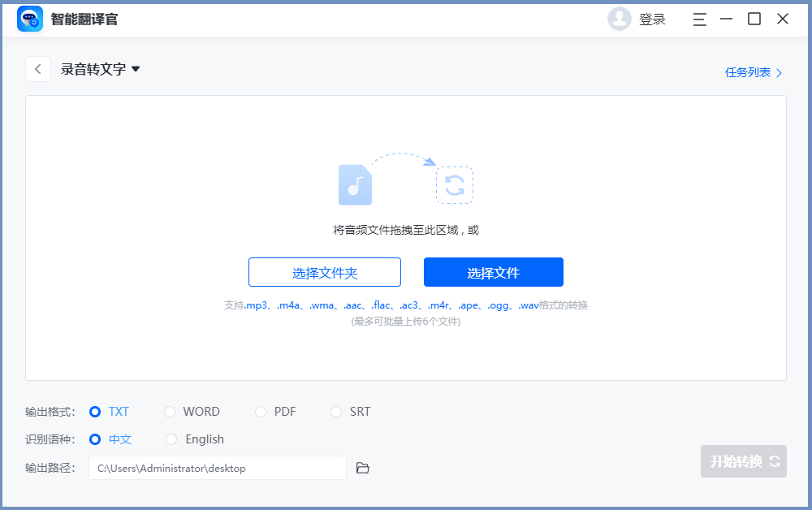
Task: Select TXT output format
Action: (95, 412)
